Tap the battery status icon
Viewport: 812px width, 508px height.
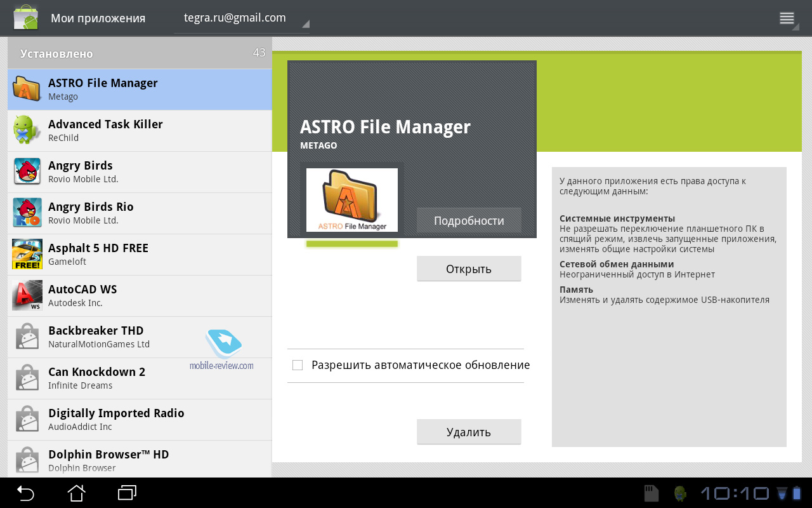(797, 493)
